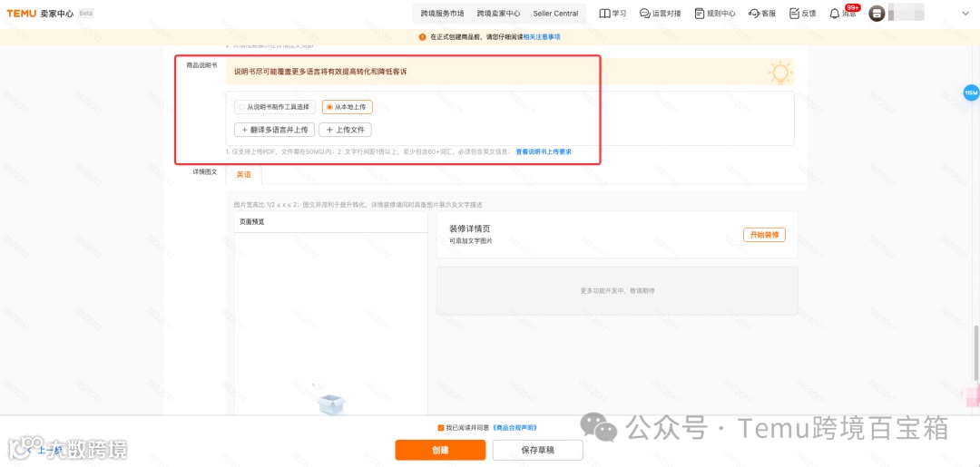Open 查看说明书上传要求 link
The height and width of the screenshot is (467, 980).
544,151
